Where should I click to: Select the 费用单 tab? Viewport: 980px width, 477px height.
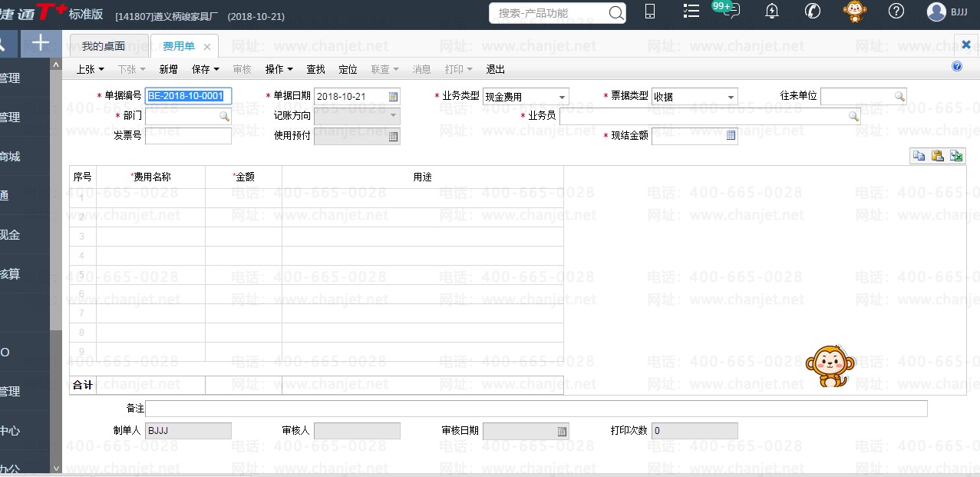[x=179, y=46]
